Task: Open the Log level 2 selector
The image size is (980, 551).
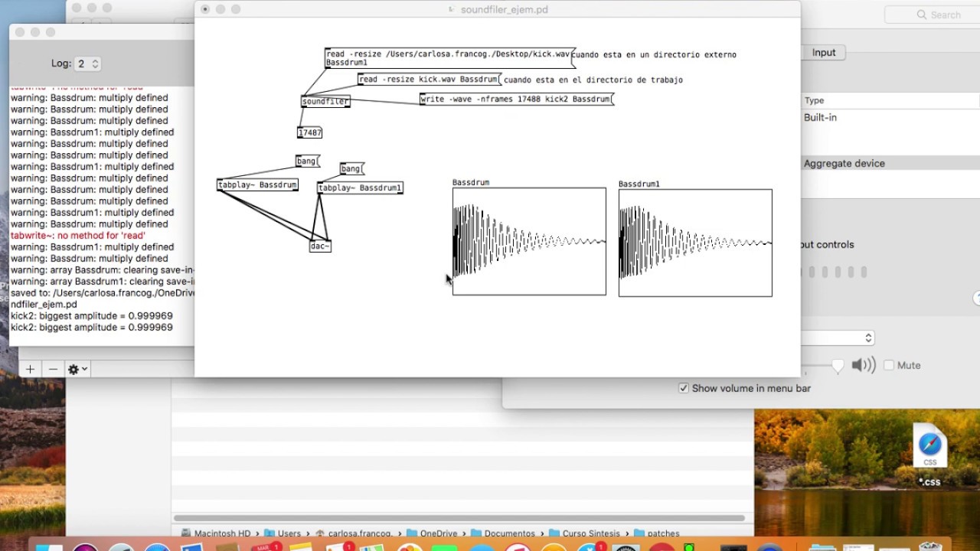Action: click(88, 64)
